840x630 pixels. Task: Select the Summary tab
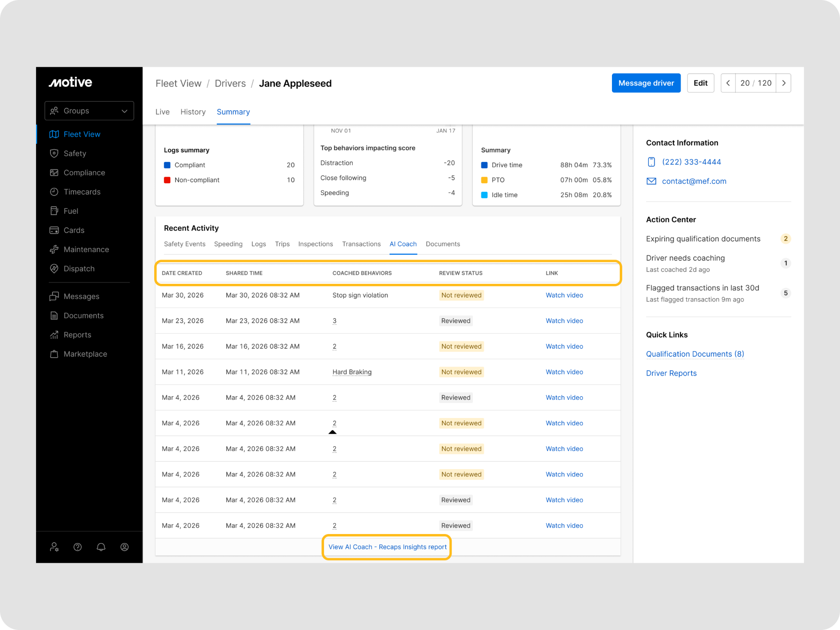point(233,112)
